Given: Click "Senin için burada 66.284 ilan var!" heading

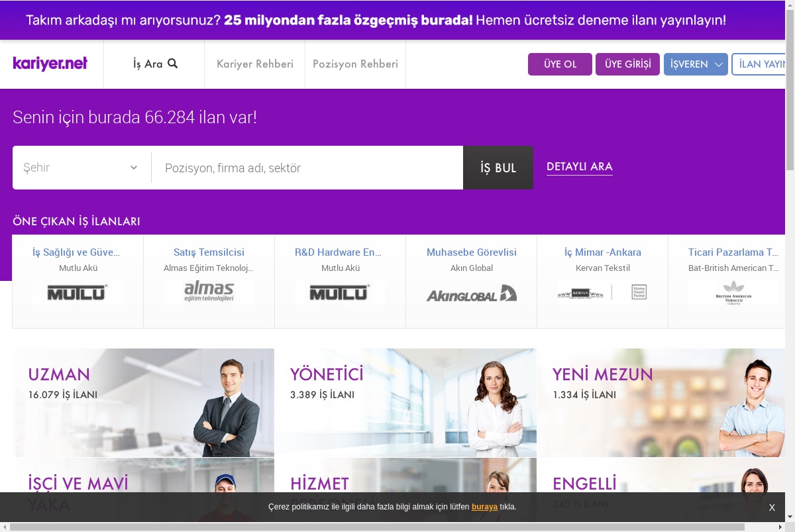Looking at the screenshot, I should [134, 118].
